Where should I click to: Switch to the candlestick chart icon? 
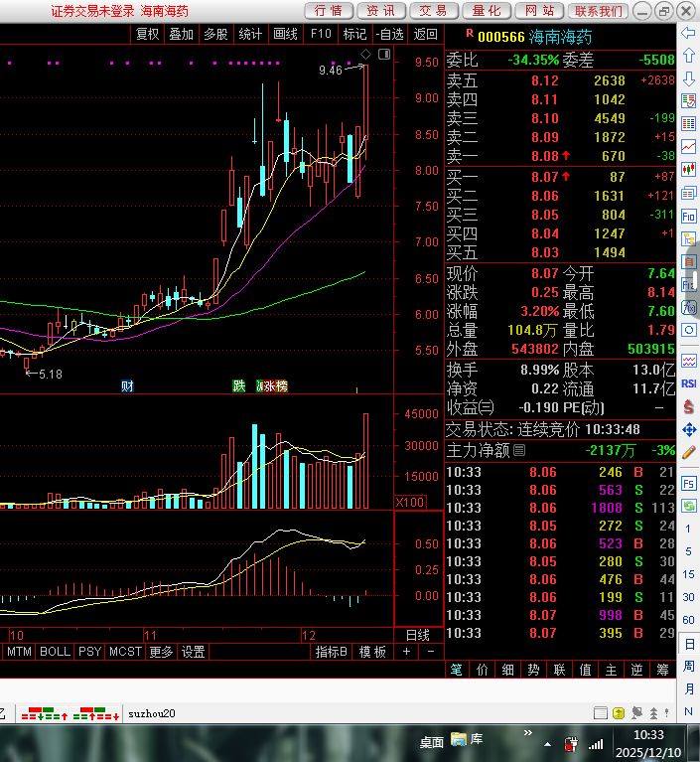pyautogui.click(x=688, y=170)
